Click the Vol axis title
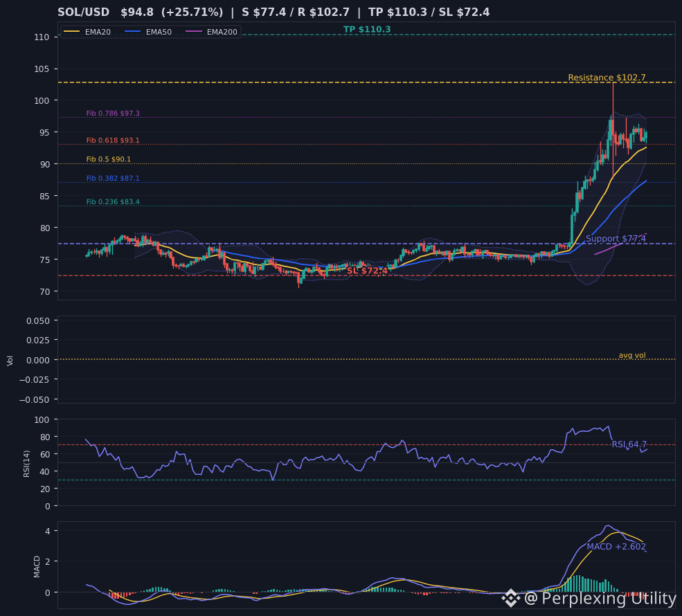This screenshot has height=616, width=682. [10, 360]
